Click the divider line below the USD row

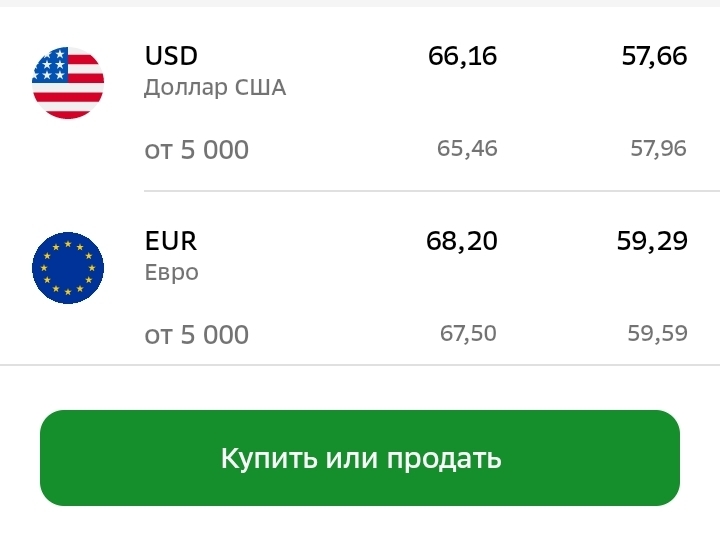[x=430, y=191]
